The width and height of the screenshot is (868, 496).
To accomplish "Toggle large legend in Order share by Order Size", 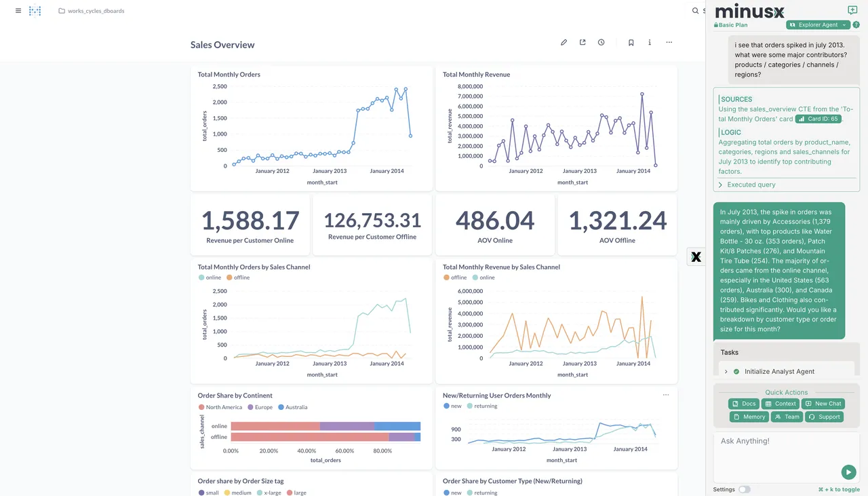I will point(297,493).
